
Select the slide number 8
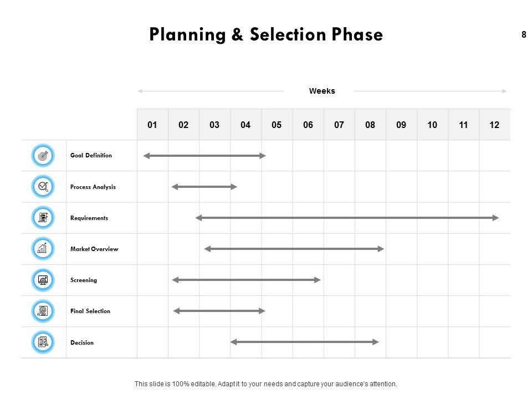point(524,35)
